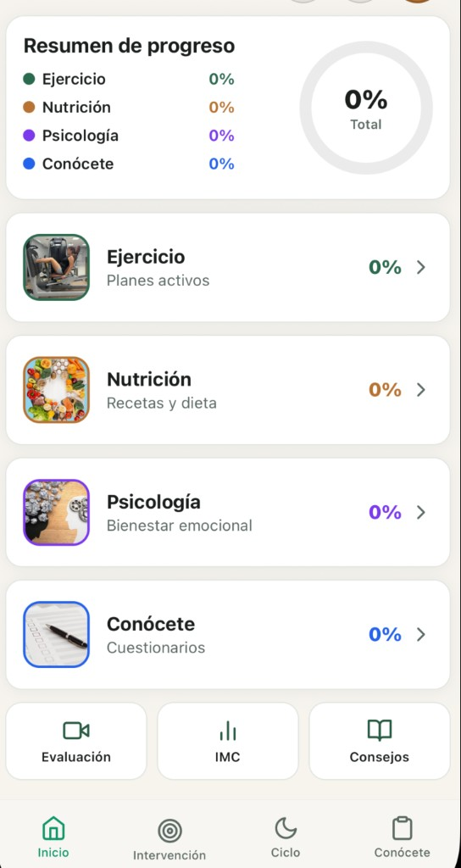Tap the Ejercicio gym machine thumbnail
The height and width of the screenshot is (868, 461).
pyautogui.click(x=57, y=267)
